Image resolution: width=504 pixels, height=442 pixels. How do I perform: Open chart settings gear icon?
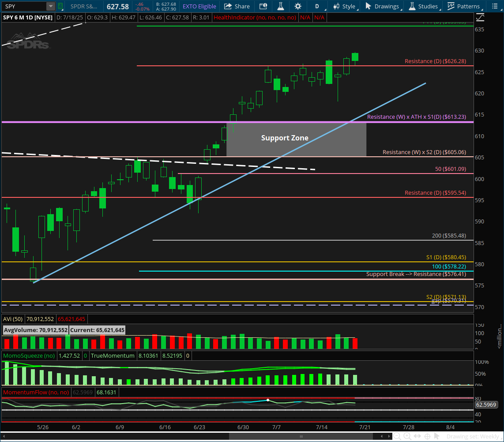point(298,6)
